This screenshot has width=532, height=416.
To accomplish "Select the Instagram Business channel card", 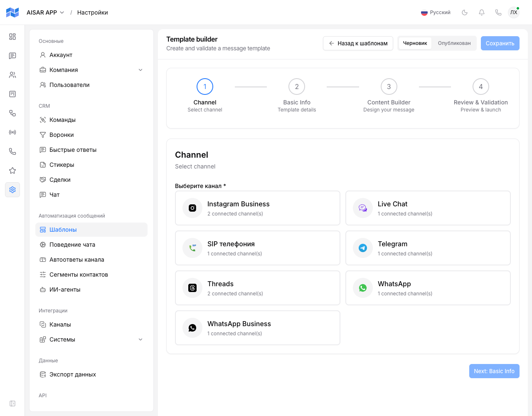I will 258,208.
